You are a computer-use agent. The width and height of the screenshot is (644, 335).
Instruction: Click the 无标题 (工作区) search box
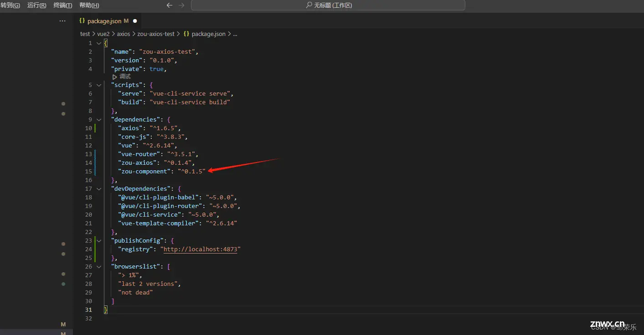[x=328, y=5]
